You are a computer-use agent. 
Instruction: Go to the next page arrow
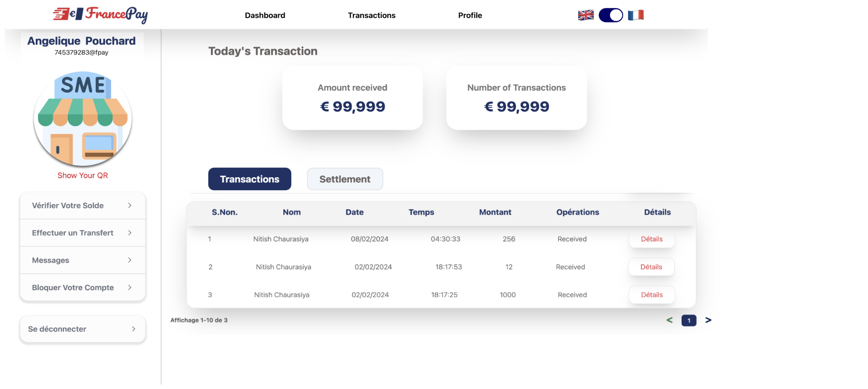click(708, 320)
